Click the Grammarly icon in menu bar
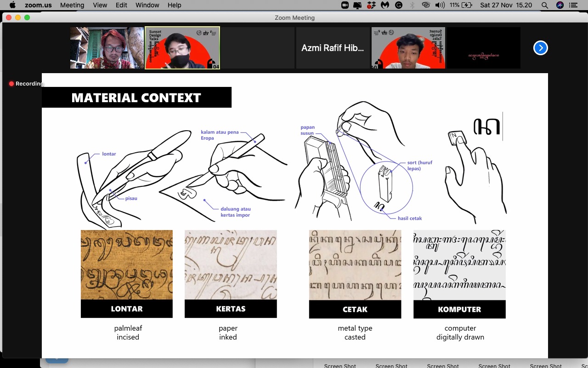This screenshot has height=368, width=588. pyautogui.click(x=399, y=5)
